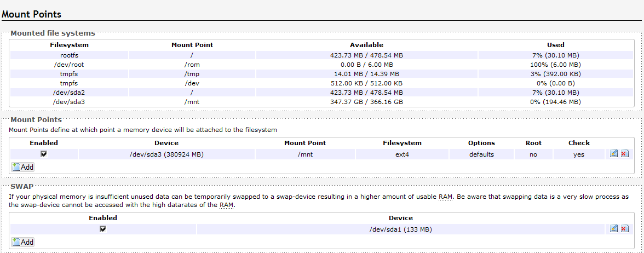Select /dev/sda2 in mounted file systems
The width and height of the screenshot is (644, 253).
click(69, 92)
